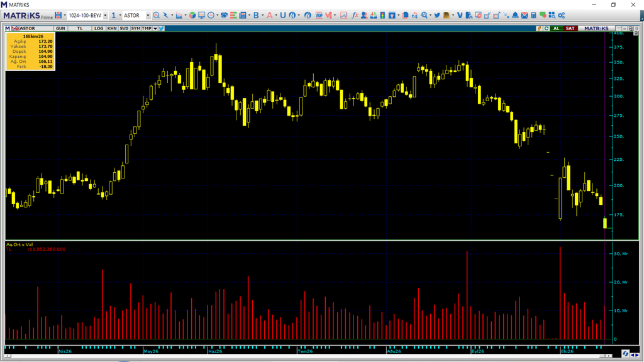Toggle the SYM chart option
Viewport: 644px width, 362px height.
pos(136,28)
